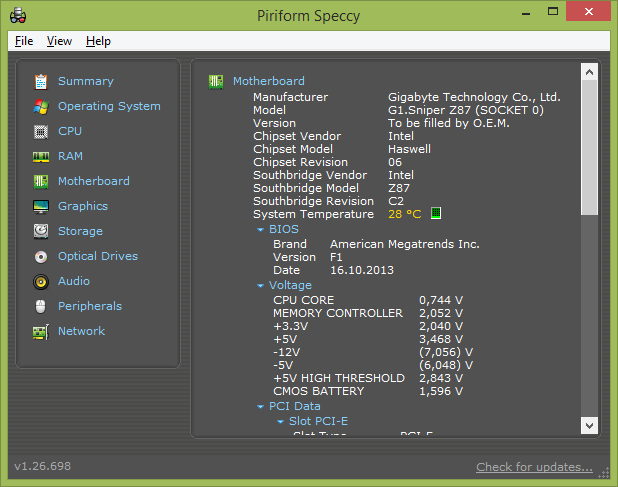Minimize the Speccy window

tap(526, 14)
